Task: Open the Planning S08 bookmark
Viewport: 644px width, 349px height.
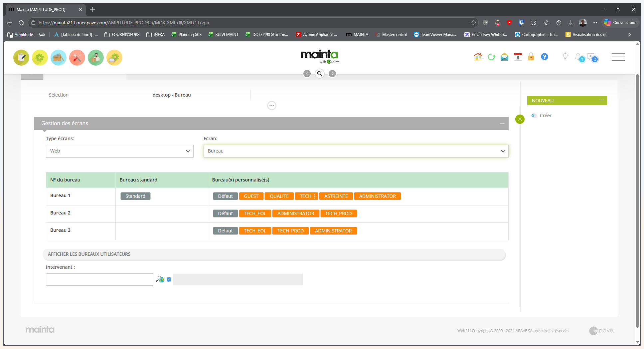Action: pyautogui.click(x=186, y=35)
